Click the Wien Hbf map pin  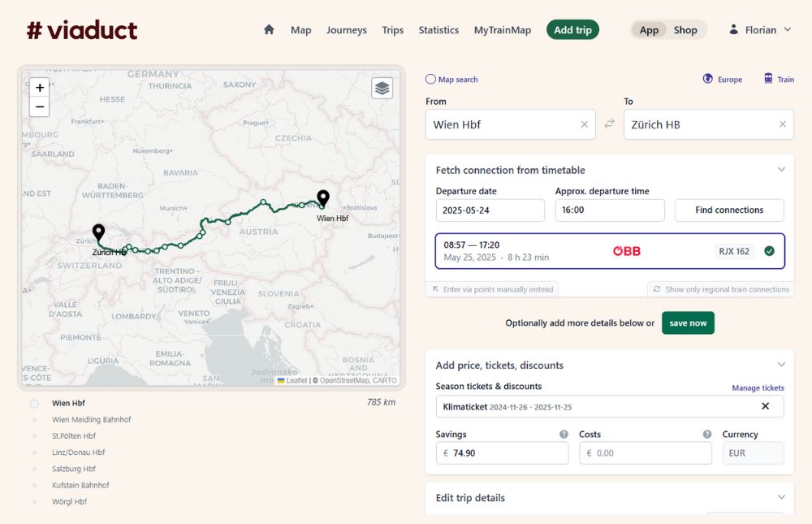(x=323, y=198)
